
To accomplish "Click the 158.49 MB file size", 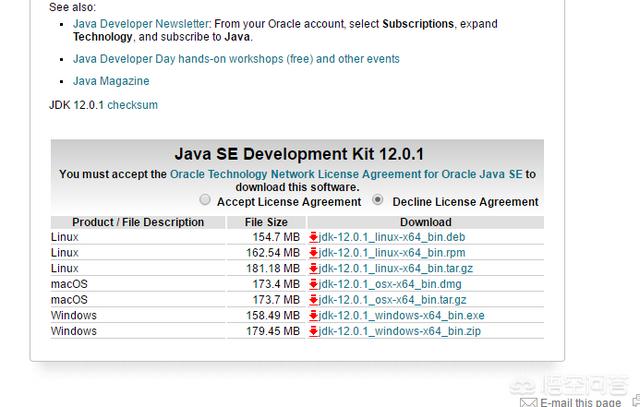I will point(273,316).
